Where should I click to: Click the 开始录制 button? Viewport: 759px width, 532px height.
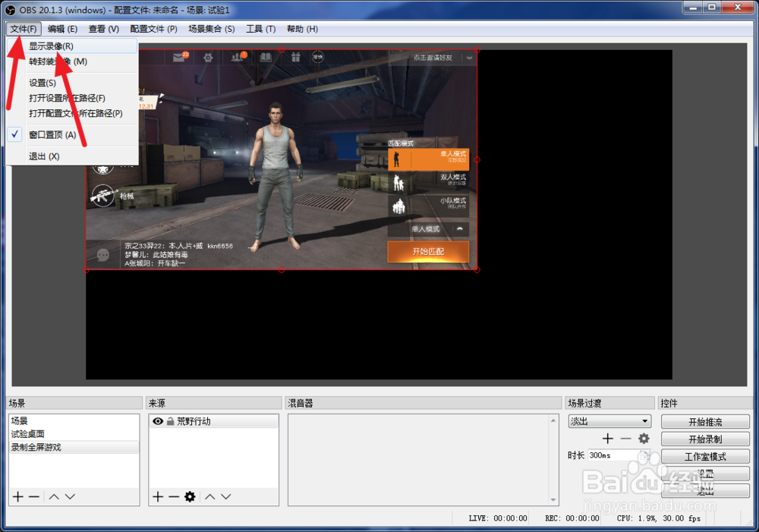tap(705, 439)
